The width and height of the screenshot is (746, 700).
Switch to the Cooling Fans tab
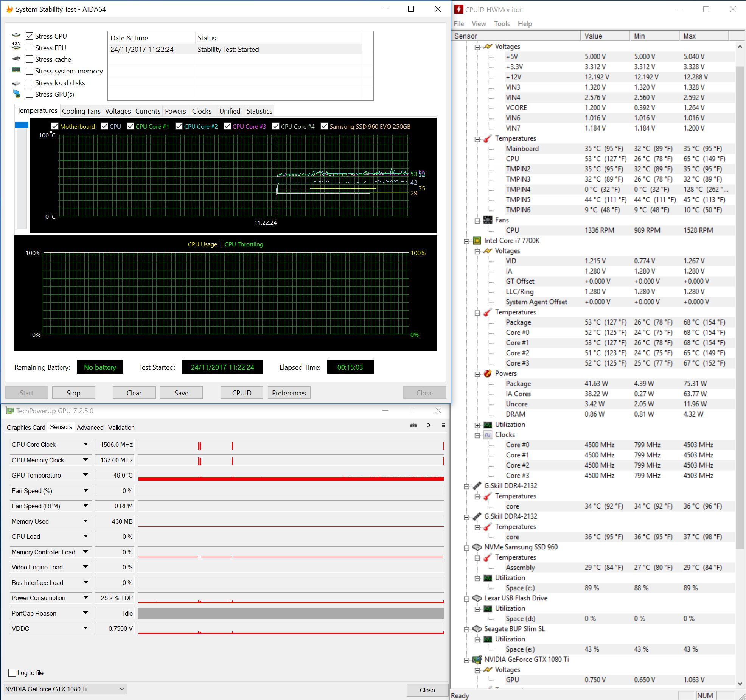(x=81, y=111)
